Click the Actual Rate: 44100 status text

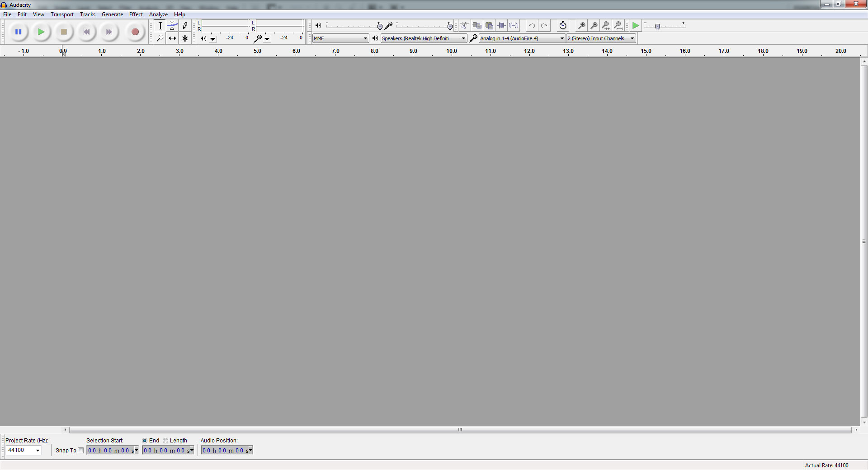coord(826,465)
